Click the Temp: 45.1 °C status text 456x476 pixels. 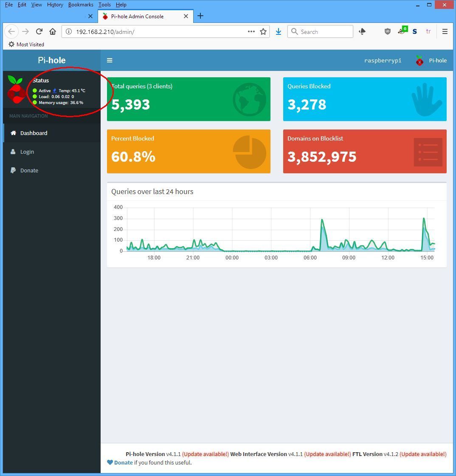[x=72, y=90]
